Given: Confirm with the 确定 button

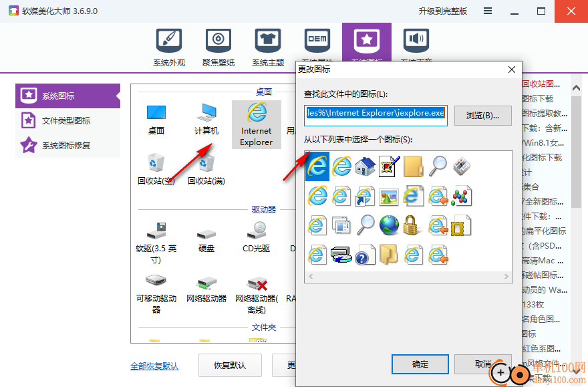Looking at the screenshot, I should click(420, 364).
